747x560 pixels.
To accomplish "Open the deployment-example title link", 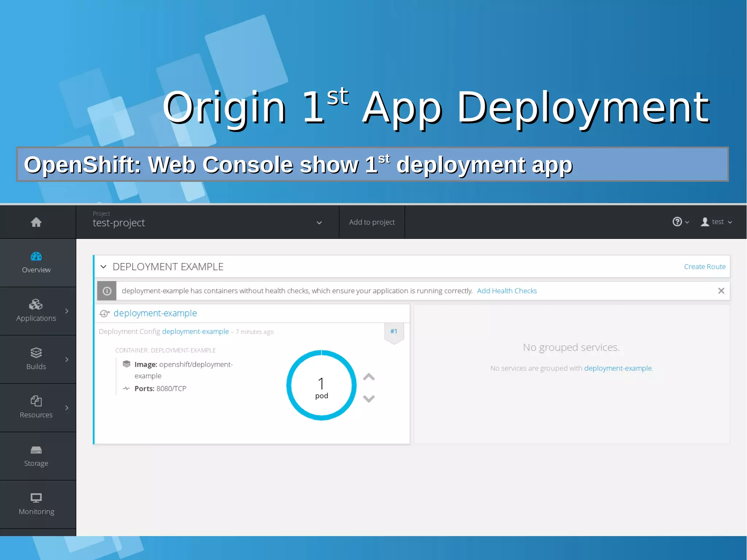I will point(155,313).
